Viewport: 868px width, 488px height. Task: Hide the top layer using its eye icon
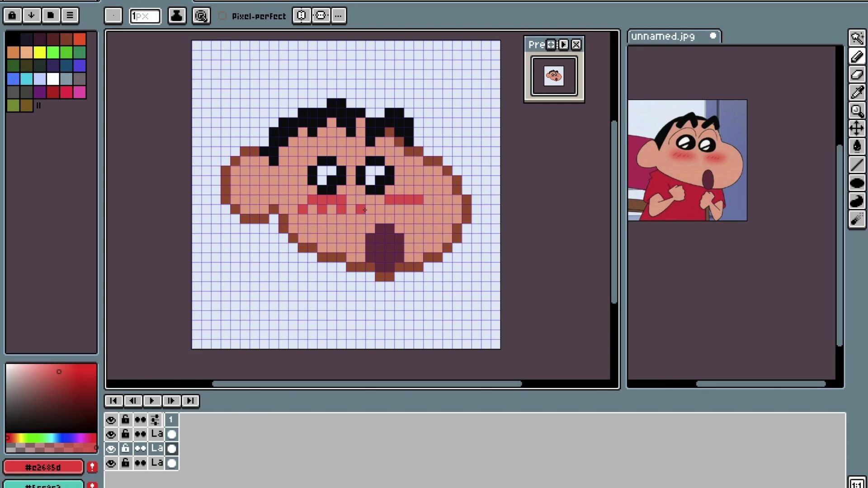[111, 434]
